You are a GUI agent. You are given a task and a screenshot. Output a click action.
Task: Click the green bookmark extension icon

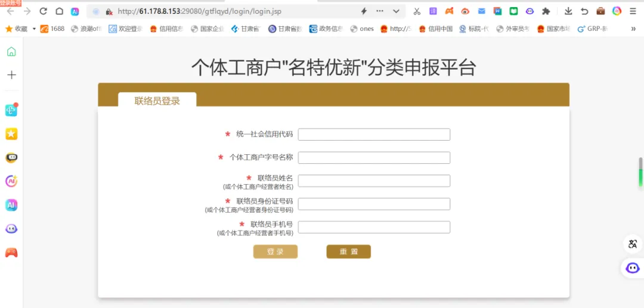pyautogui.click(x=514, y=11)
